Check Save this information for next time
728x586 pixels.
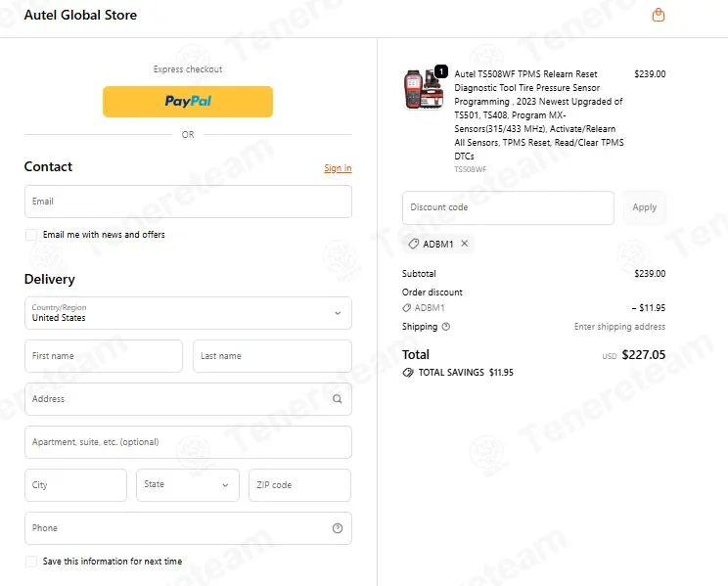click(31, 562)
